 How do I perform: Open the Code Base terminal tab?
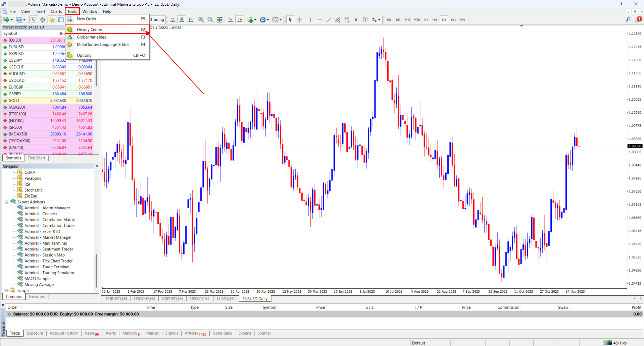222,334
